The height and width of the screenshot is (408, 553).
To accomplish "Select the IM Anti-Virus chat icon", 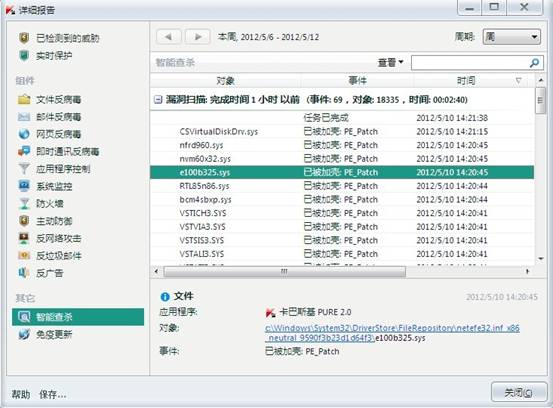I will [x=24, y=151].
